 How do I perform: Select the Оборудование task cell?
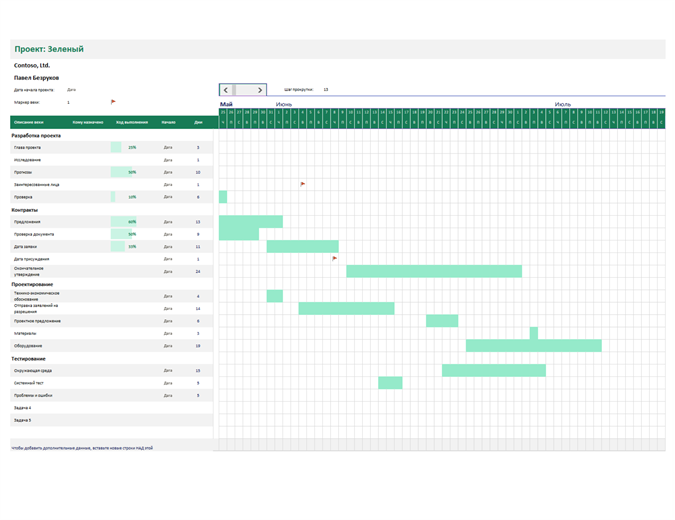[28, 346]
